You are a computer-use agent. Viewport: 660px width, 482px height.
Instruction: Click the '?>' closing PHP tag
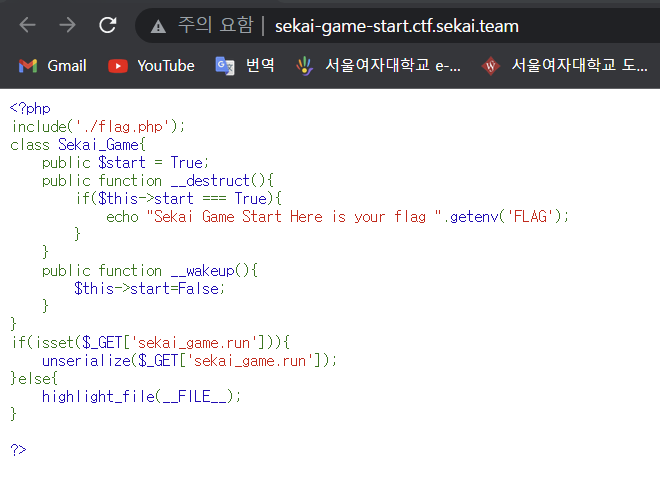pos(18,450)
